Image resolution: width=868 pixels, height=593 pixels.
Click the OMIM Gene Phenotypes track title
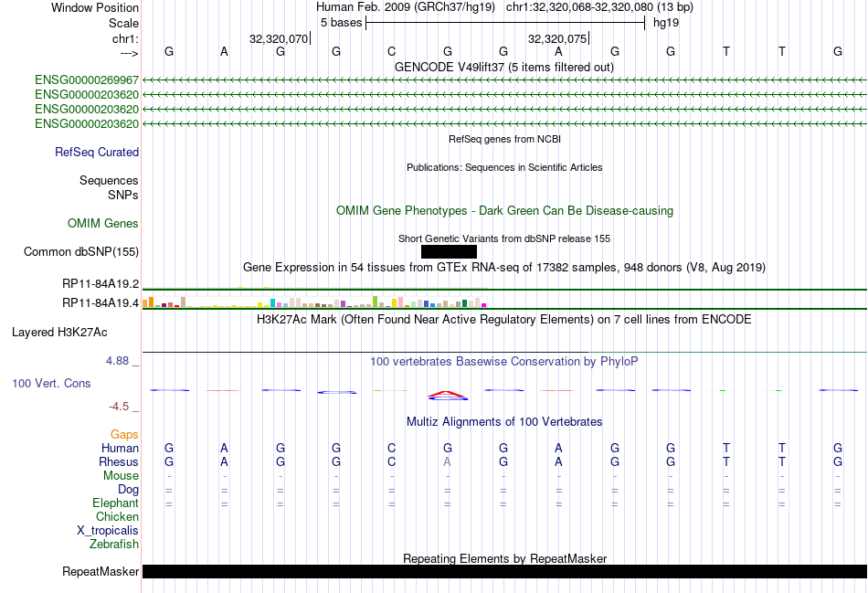pyautogui.click(x=504, y=210)
